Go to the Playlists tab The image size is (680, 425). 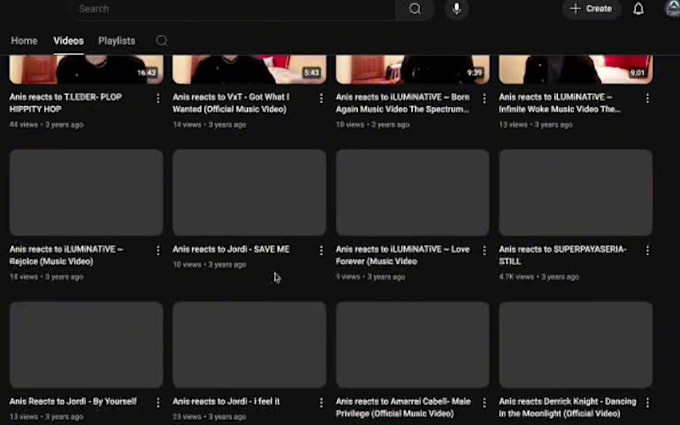pos(117,41)
